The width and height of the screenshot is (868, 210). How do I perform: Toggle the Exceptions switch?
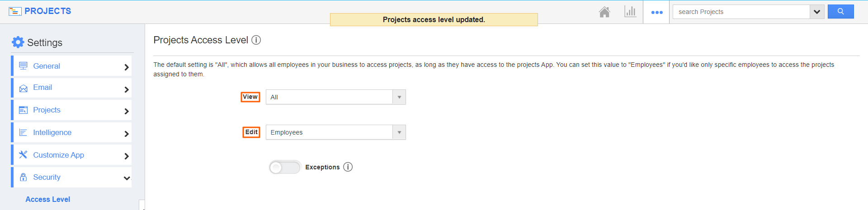tap(285, 168)
